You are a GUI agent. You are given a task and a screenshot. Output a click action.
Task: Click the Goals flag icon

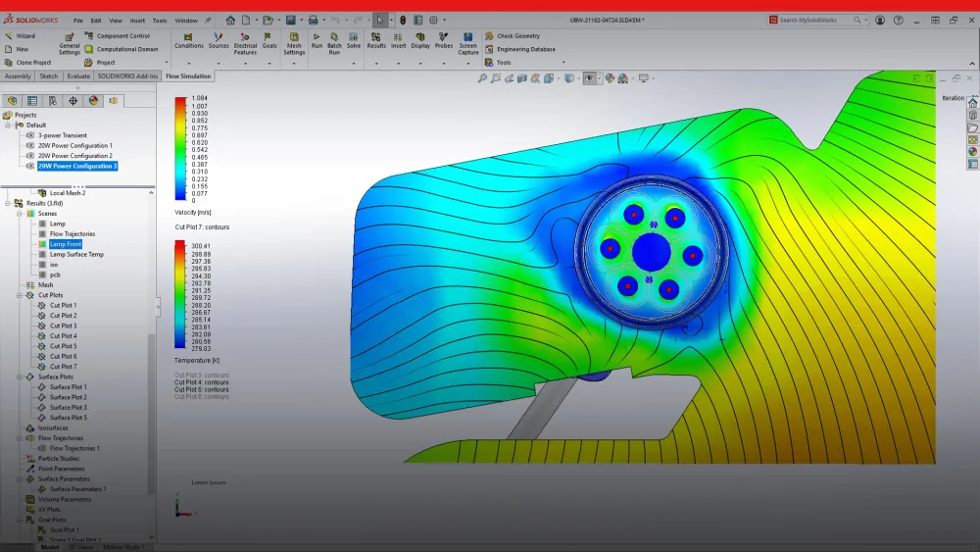coord(269,37)
